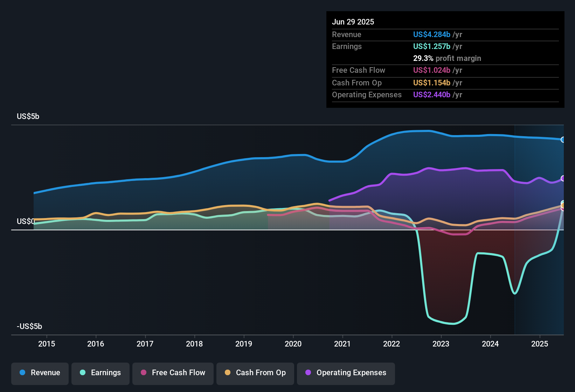
Task: Select the Operating Expenses endpoint marker
Action: click(x=563, y=178)
